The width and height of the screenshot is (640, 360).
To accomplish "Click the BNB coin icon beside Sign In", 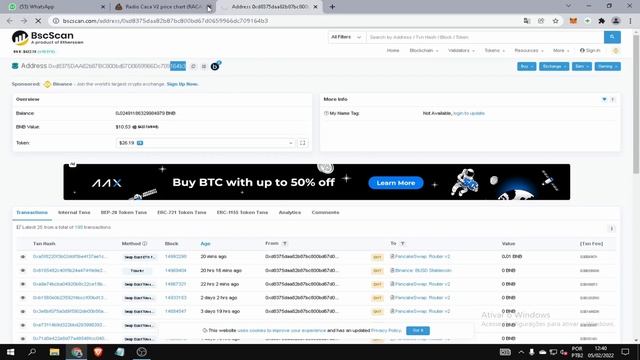I will 616,51.
